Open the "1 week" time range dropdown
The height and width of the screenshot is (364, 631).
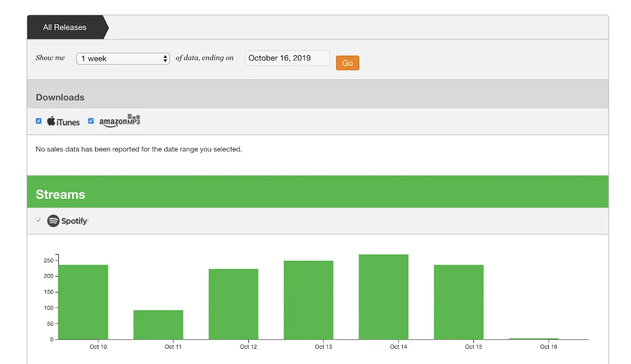pyautogui.click(x=123, y=58)
